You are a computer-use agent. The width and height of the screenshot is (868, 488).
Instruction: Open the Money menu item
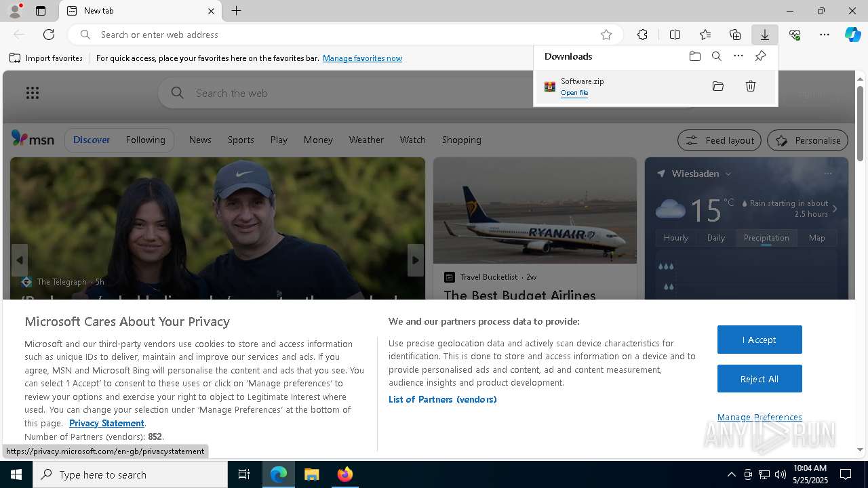point(318,140)
